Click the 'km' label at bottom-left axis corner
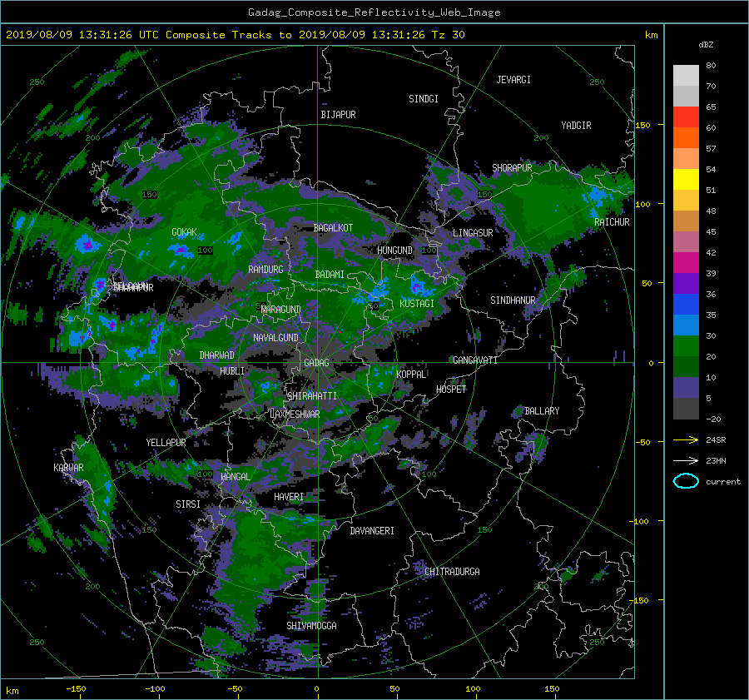Screen dimensions: 749x700 pos(12,691)
